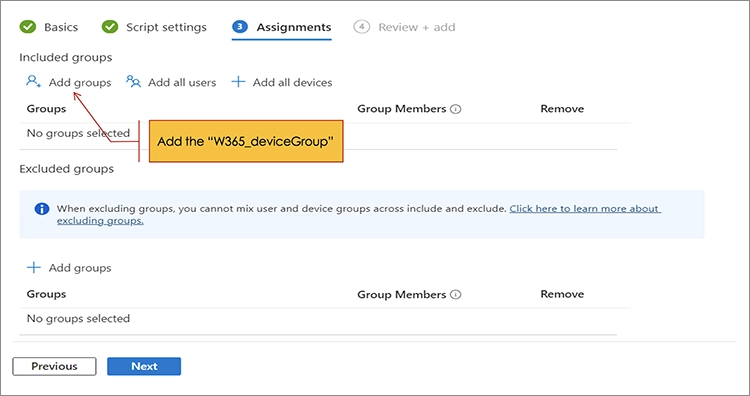This screenshot has width=750, height=396.
Task: Click the Add all users person icon
Action: 133,82
